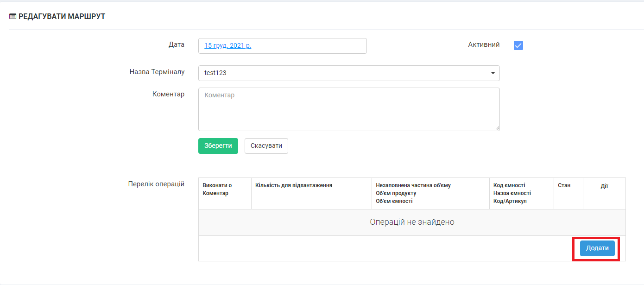This screenshot has height=285, width=644.
Task: Click the Стан column header
Action: coord(564,185)
